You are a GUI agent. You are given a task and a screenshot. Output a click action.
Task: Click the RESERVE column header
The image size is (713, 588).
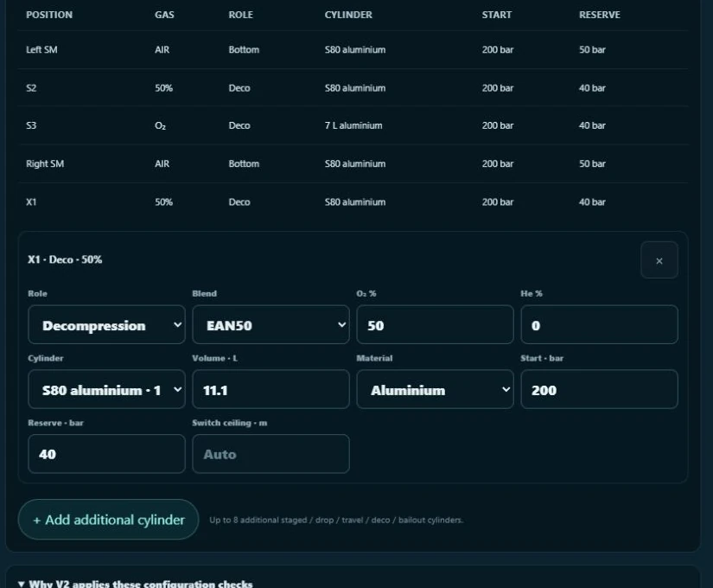point(599,15)
